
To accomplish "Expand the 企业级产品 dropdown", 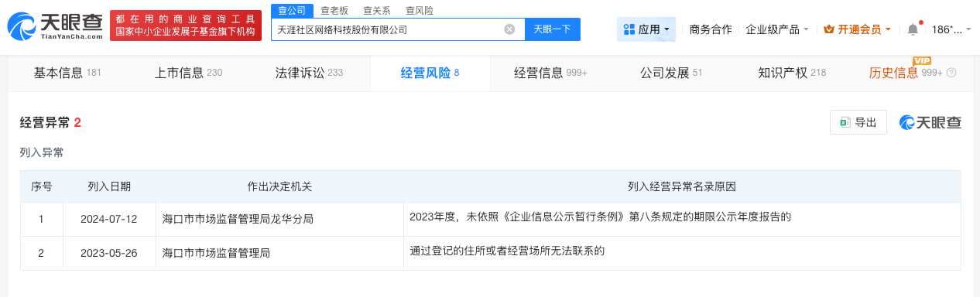I will [x=776, y=29].
